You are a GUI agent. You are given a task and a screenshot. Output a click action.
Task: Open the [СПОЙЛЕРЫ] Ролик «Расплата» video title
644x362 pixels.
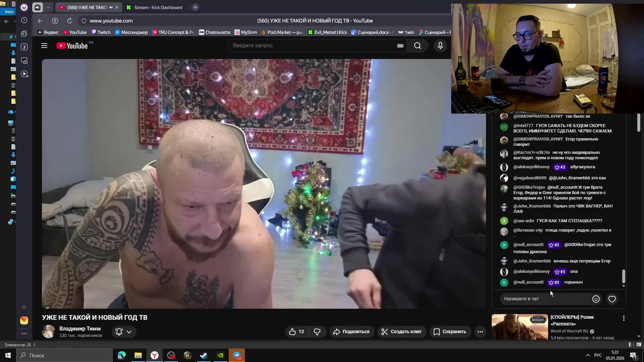(572, 320)
